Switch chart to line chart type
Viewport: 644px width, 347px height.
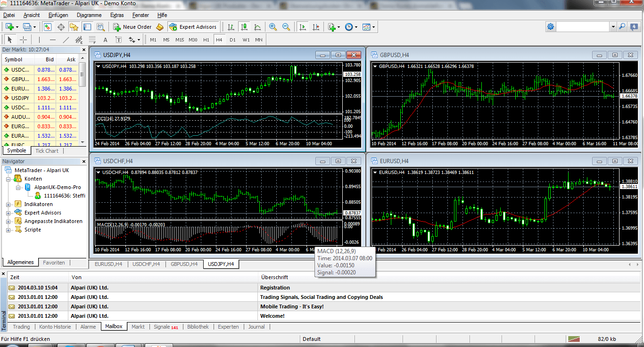pyautogui.click(x=257, y=27)
